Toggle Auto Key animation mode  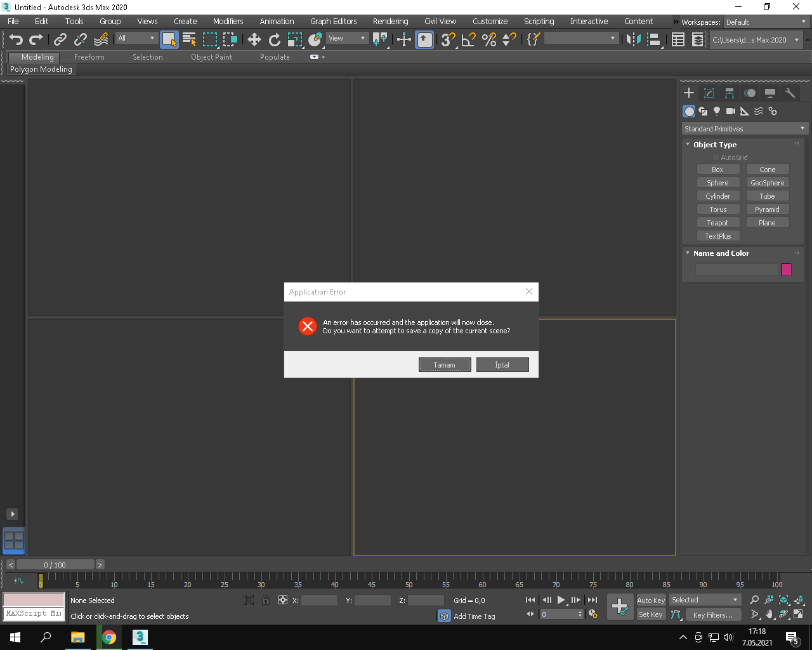651,600
